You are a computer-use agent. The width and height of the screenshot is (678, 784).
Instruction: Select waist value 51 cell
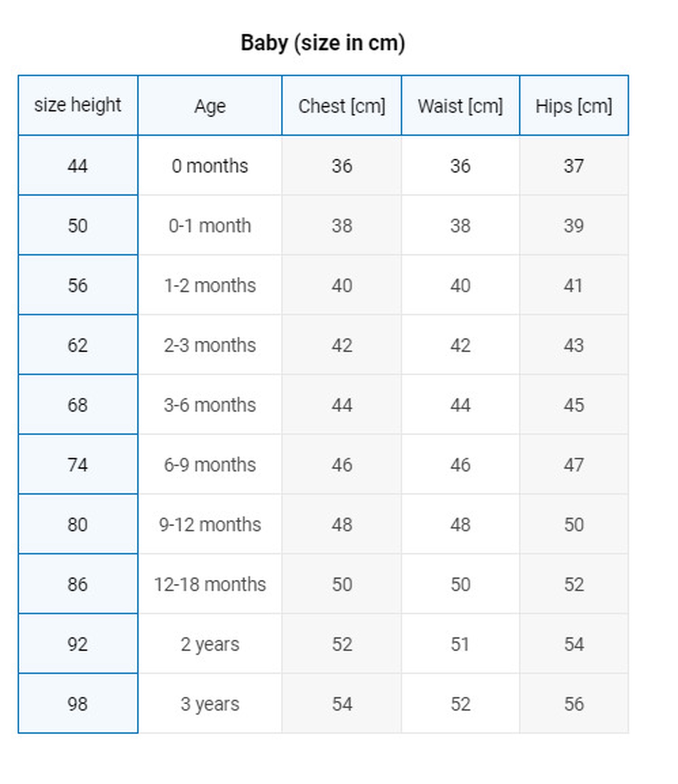[x=460, y=644]
